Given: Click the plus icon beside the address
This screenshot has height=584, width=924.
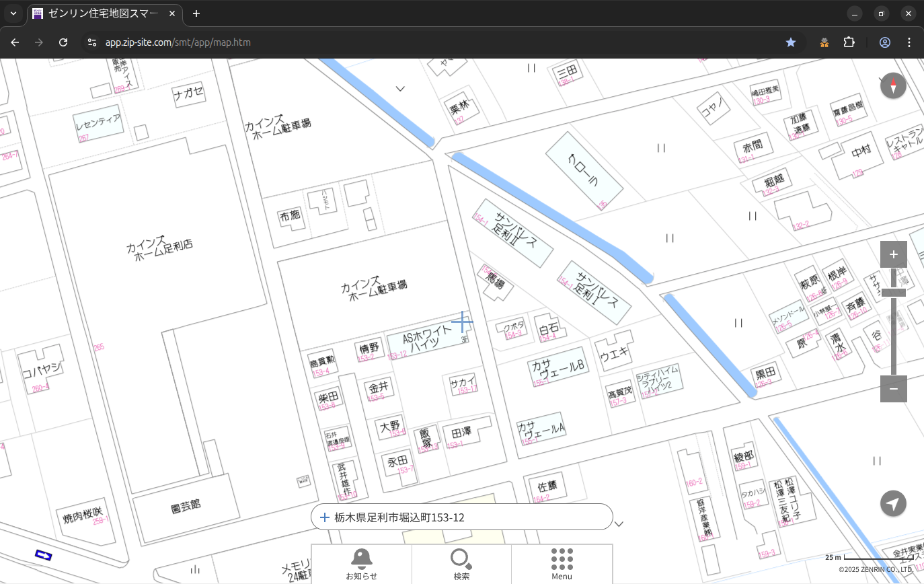Looking at the screenshot, I should (325, 517).
